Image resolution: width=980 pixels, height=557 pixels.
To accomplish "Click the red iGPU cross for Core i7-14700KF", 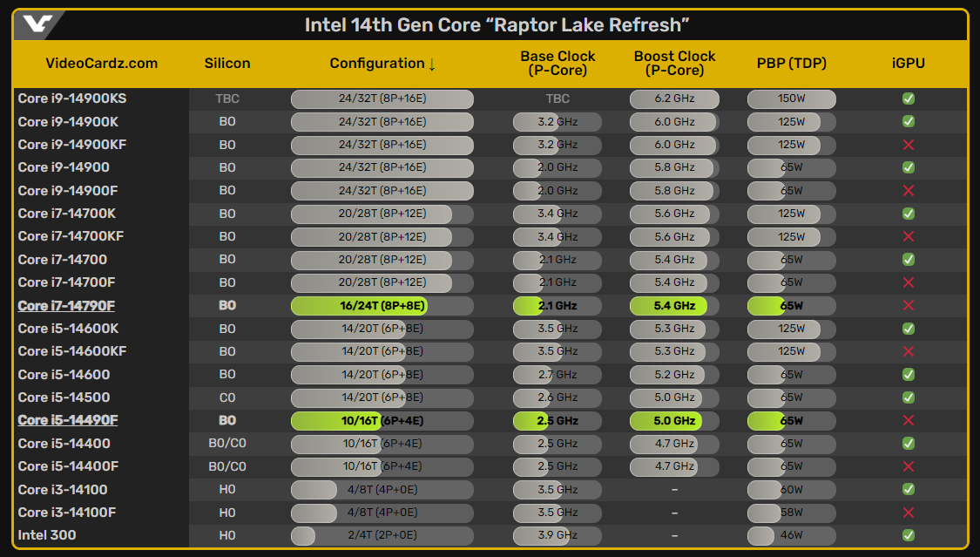I will pos(908,236).
